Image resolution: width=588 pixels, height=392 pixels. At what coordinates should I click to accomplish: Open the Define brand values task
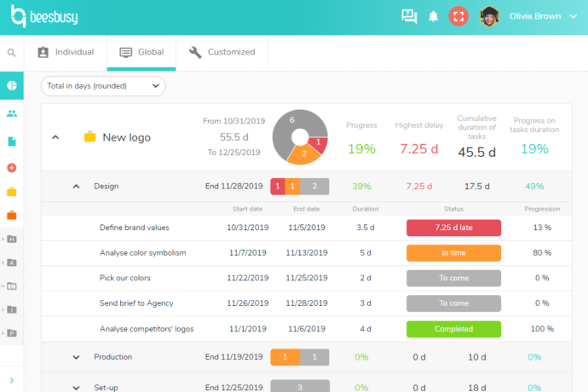pos(135,228)
